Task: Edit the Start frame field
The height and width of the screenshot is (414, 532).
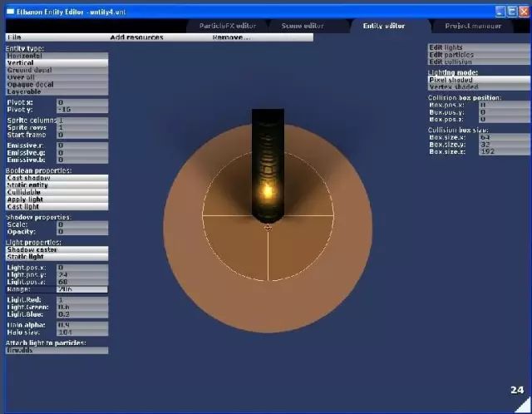Action: point(82,135)
